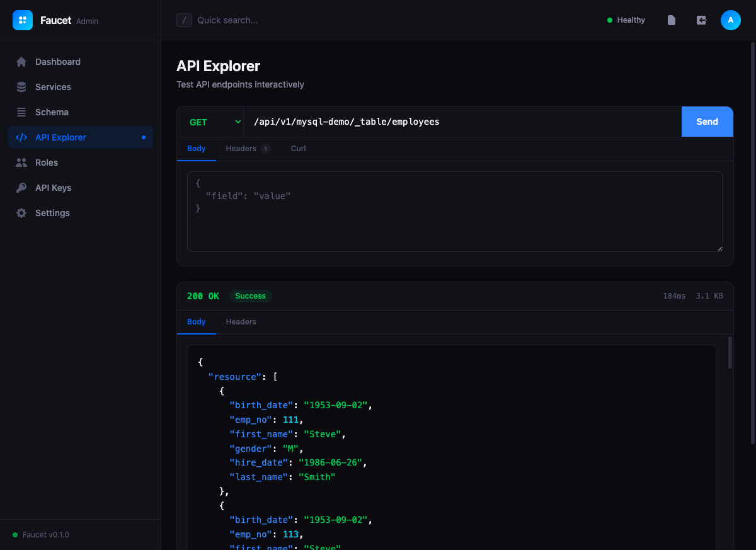Switch to the Curl tab
This screenshot has width=756, height=550.
(299, 149)
